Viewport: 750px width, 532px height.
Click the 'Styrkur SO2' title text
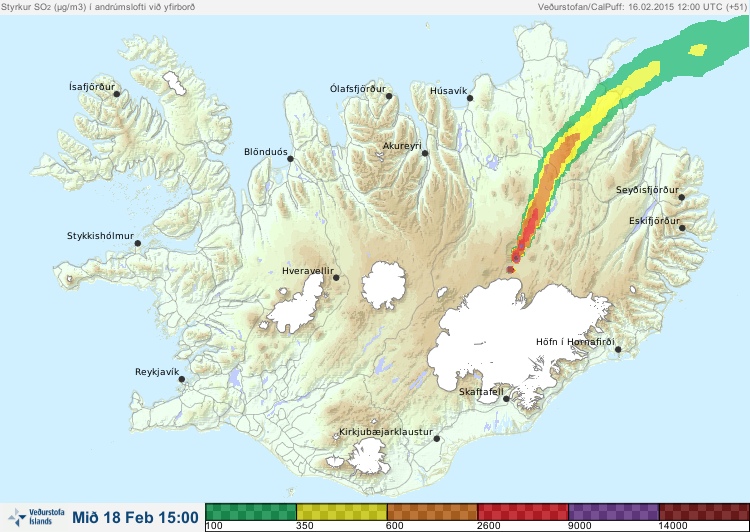click(x=98, y=7)
